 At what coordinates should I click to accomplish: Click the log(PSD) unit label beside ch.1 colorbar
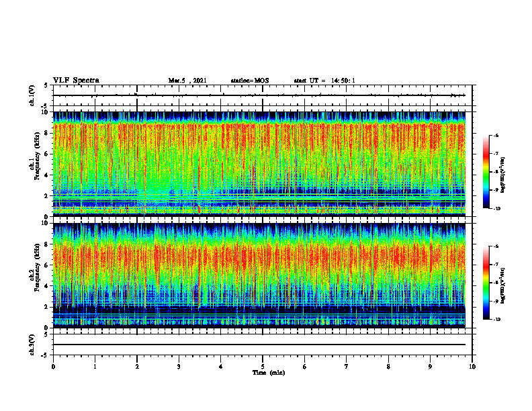504,175
